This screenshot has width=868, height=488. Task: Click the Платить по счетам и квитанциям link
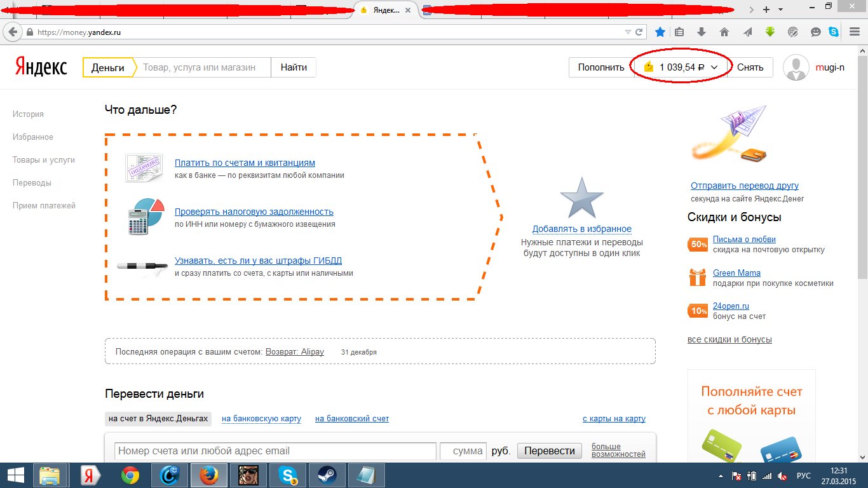(x=245, y=163)
